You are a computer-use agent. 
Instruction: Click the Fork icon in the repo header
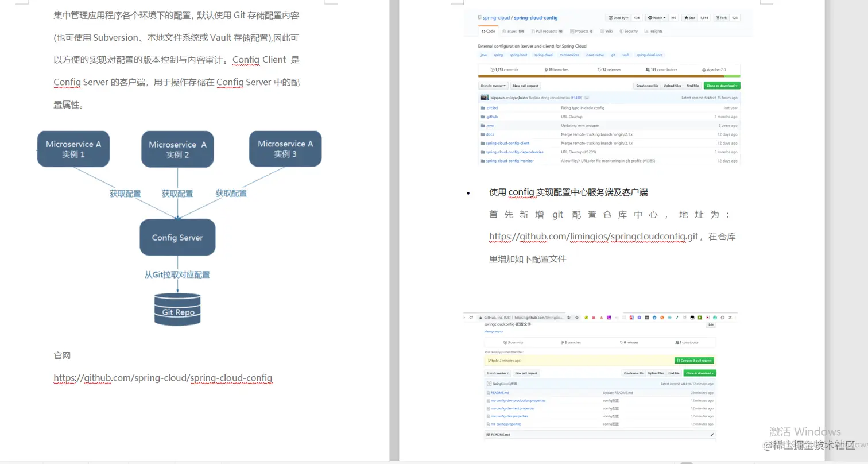click(717, 17)
